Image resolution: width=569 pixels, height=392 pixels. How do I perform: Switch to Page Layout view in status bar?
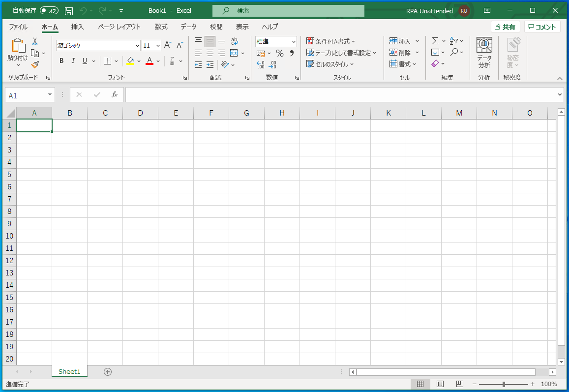coord(440,384)
